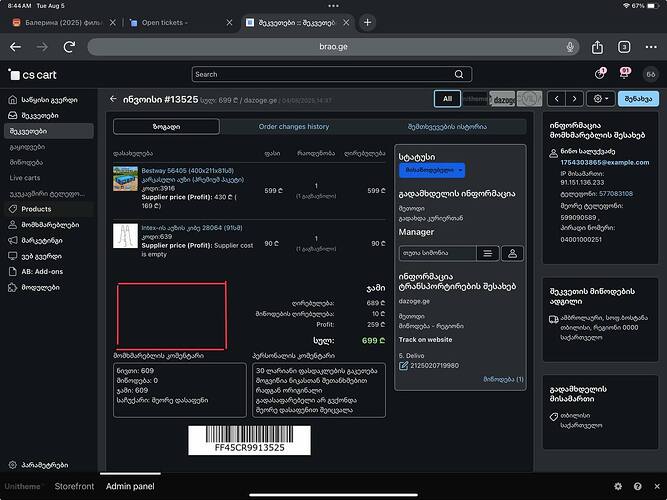This screenshot has width=667, height=500.
Task: Select the dazoge storefront filter
Action: click(504, 98)
